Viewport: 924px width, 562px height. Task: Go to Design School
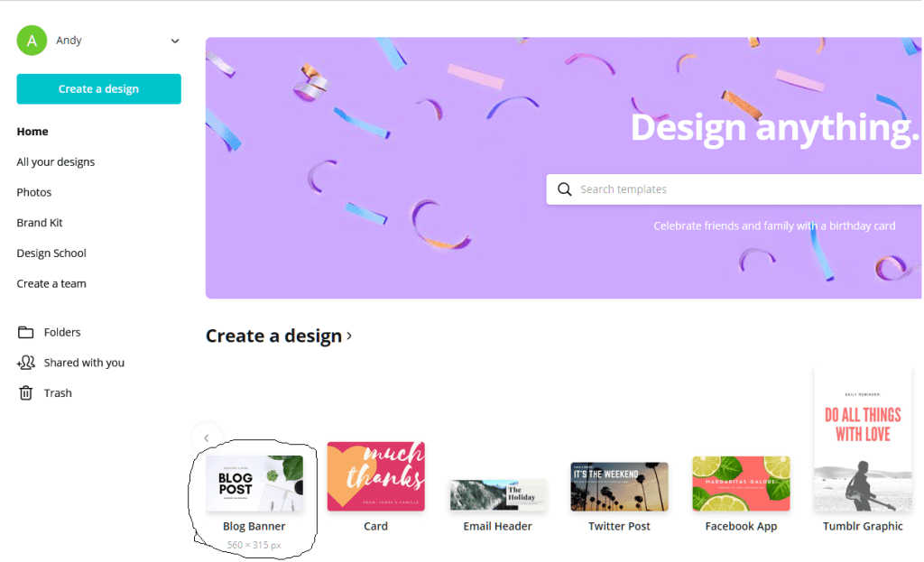51,253
